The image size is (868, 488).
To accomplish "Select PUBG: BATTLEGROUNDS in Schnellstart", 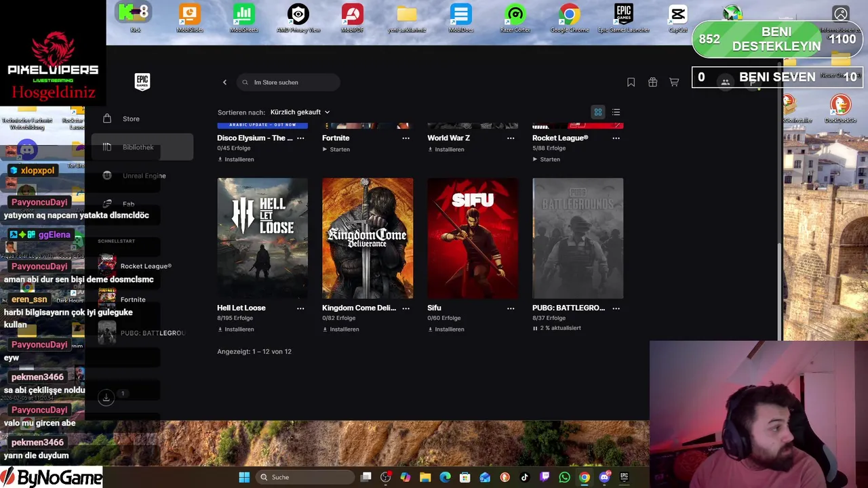I will click(x=142, y=333).
